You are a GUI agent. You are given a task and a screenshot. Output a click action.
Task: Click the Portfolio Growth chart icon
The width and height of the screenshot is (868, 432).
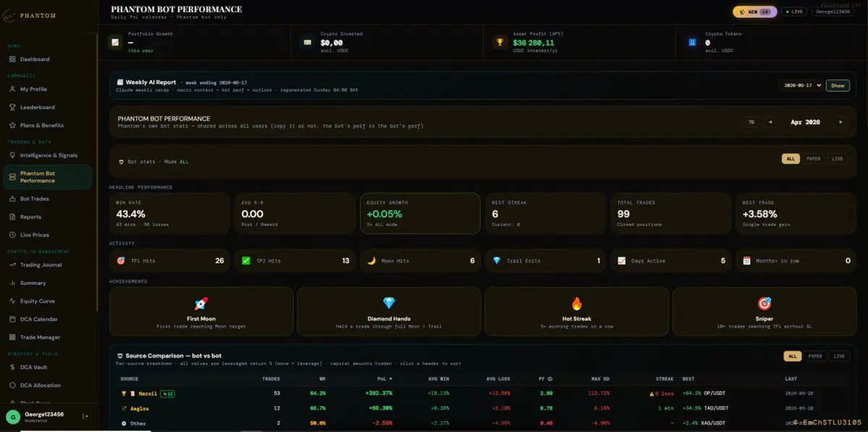pos(115,43)
